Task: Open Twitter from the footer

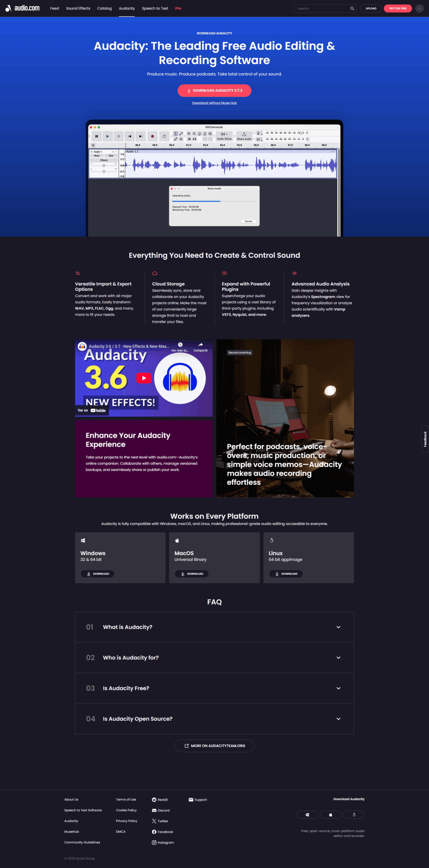Action: click(160, 821)
